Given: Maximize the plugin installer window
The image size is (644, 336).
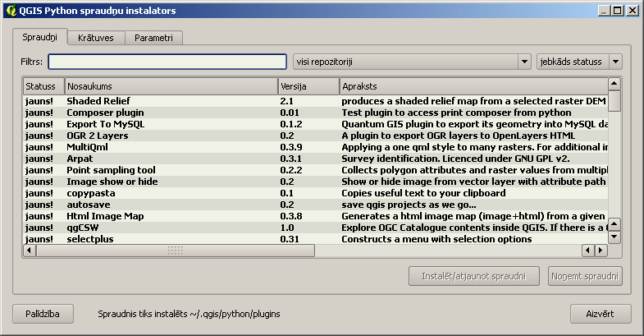Looking at the screenshot, I should click(617, 11).
